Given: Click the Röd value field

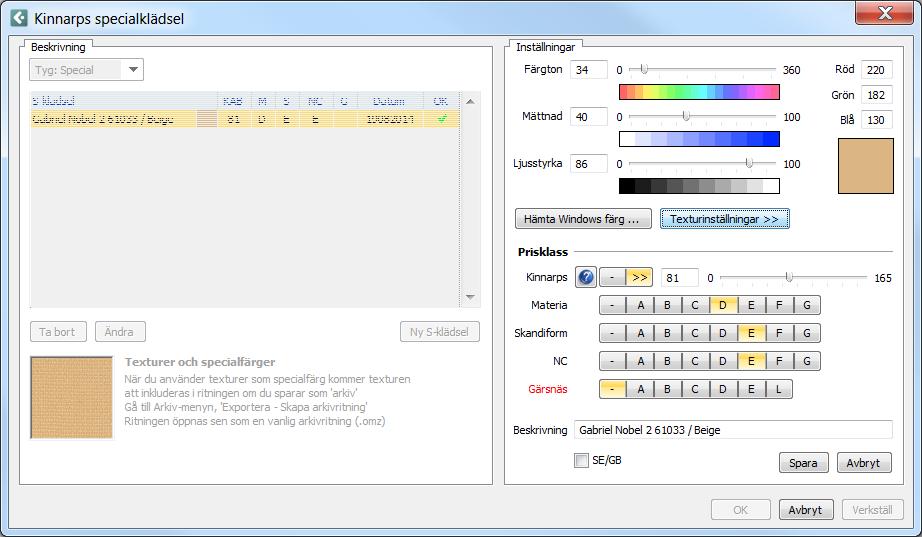Looking at the screenshot, I should [876, 69].
